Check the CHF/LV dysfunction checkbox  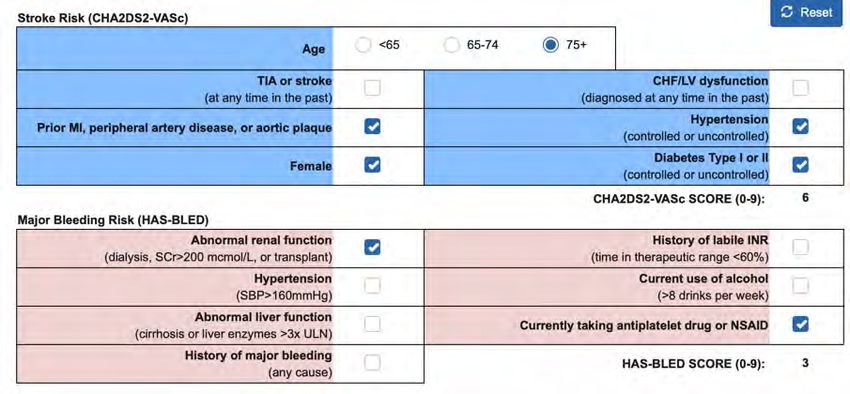(800, 88)
